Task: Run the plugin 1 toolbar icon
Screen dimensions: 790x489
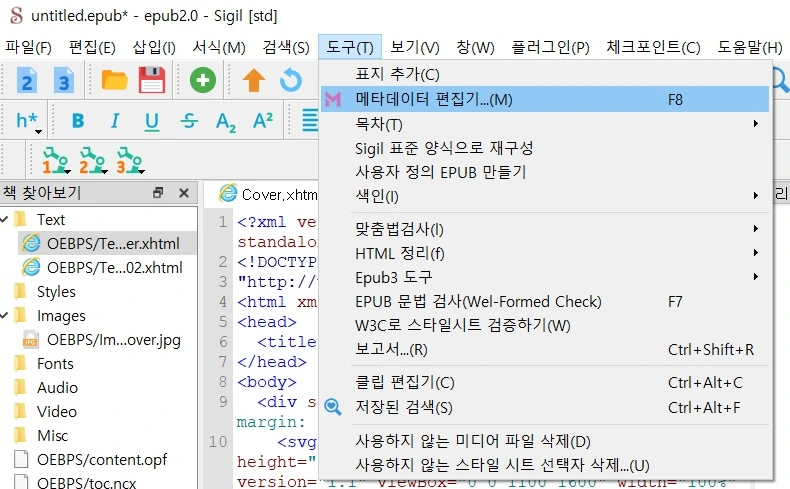Action: [x=55, y=160]
